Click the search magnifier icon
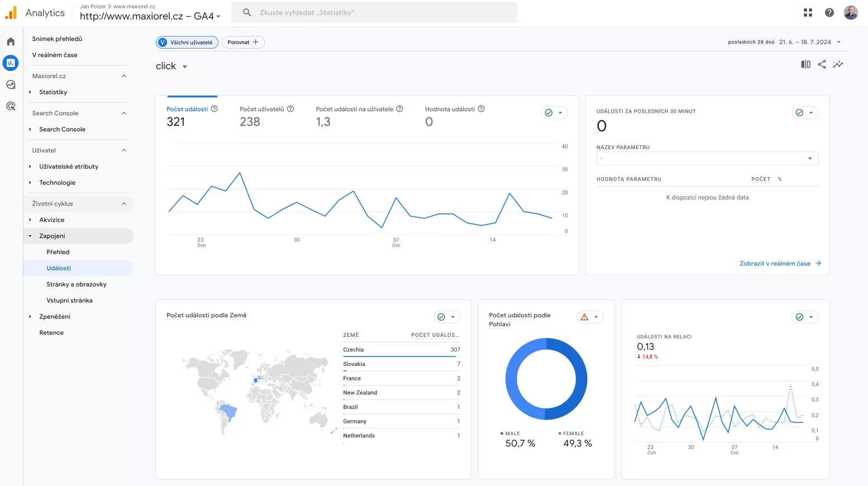The width and height of the screenshot is (868, 486). coord(247,12)
